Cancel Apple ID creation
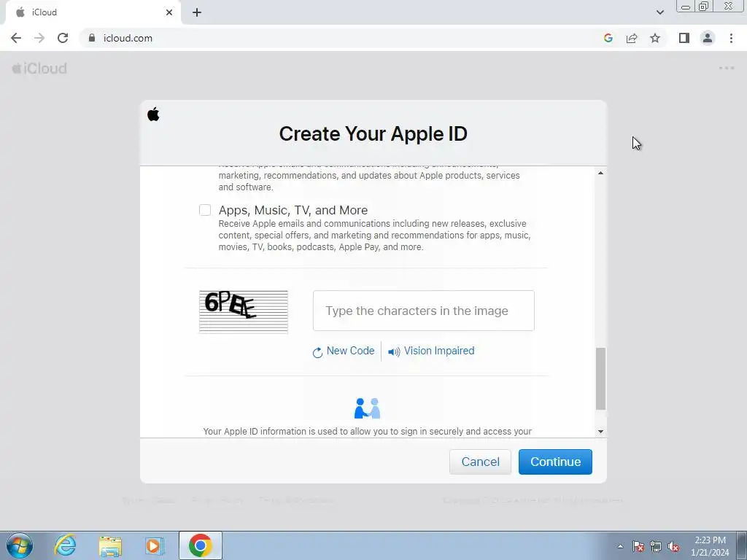The width and height of the screenshot is (747, 560). coord(480,462)
